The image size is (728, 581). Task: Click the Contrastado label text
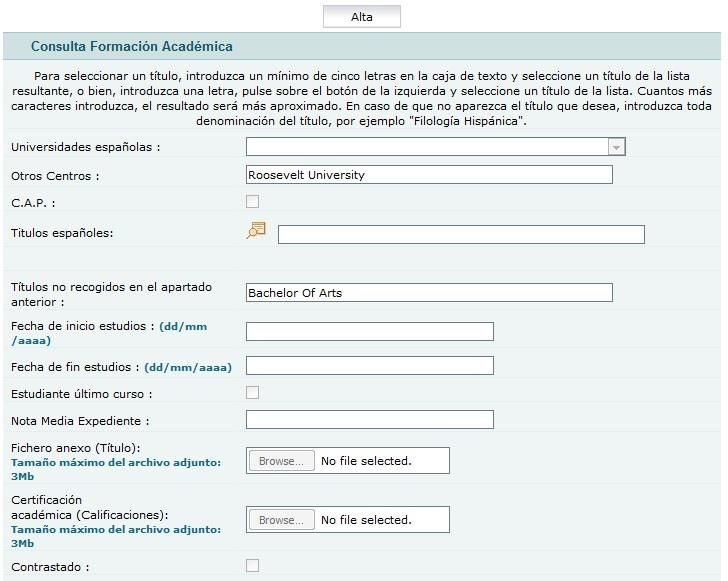(x=50, y=567)
